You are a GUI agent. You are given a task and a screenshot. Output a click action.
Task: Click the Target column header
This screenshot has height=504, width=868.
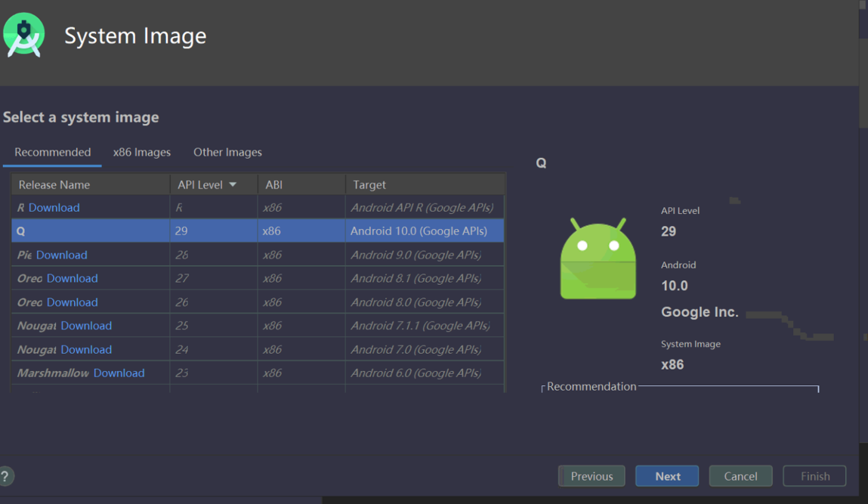tap(425, 184)
